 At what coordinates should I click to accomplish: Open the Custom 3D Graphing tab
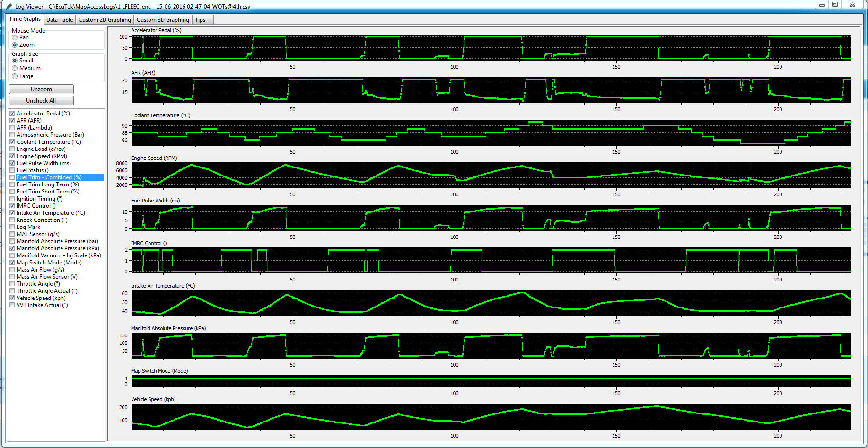point(163,20)
